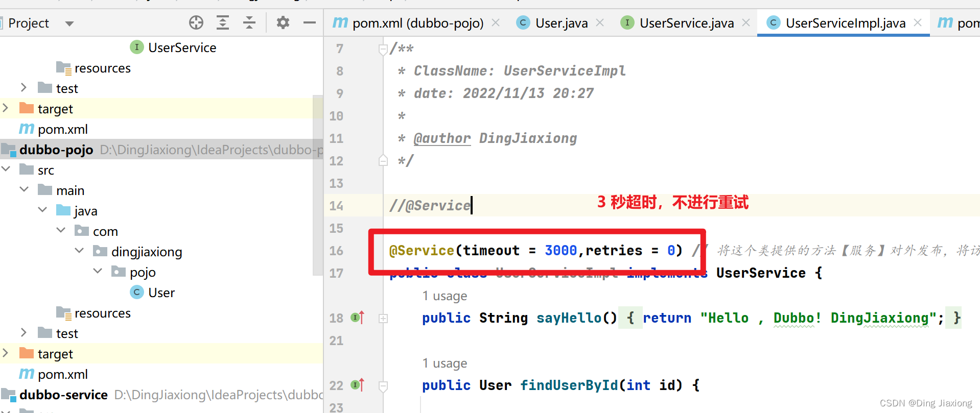This screenshot has width=980, height=413.
Task: Expand folded sayHello method at line 18
Action: pos(383,318)
